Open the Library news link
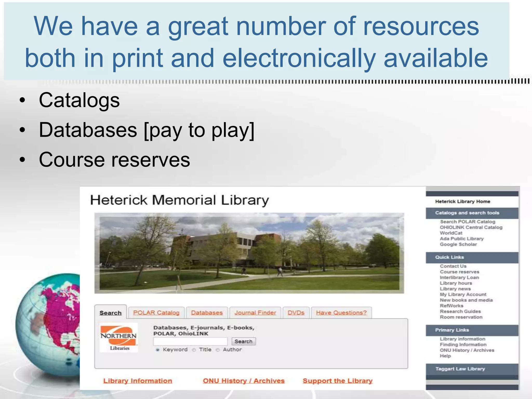Screen dimensions: 532x399 pyautogui.click(x=455, y=289)
